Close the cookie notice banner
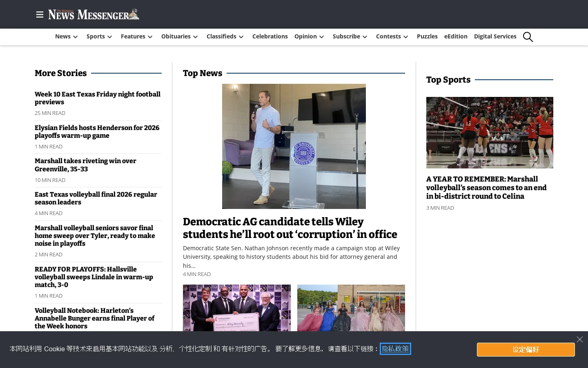Viewport: 588px width, 368px height. [x=580, y=339]
